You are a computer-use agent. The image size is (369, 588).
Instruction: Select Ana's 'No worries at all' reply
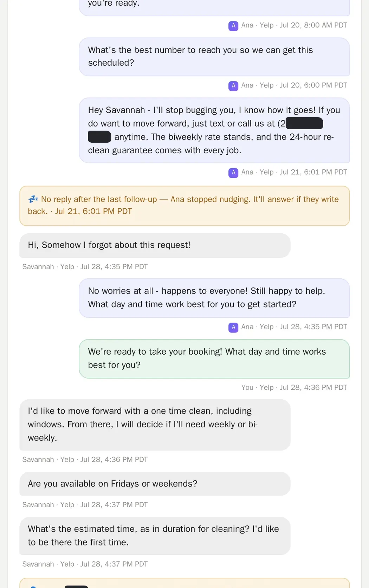tap(214, 298)
